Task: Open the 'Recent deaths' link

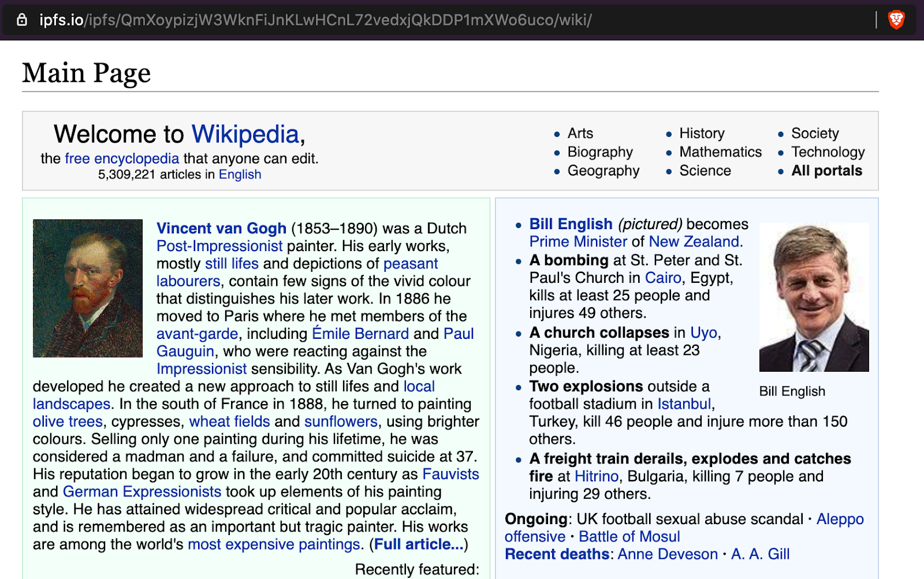Action: [557, 554]
